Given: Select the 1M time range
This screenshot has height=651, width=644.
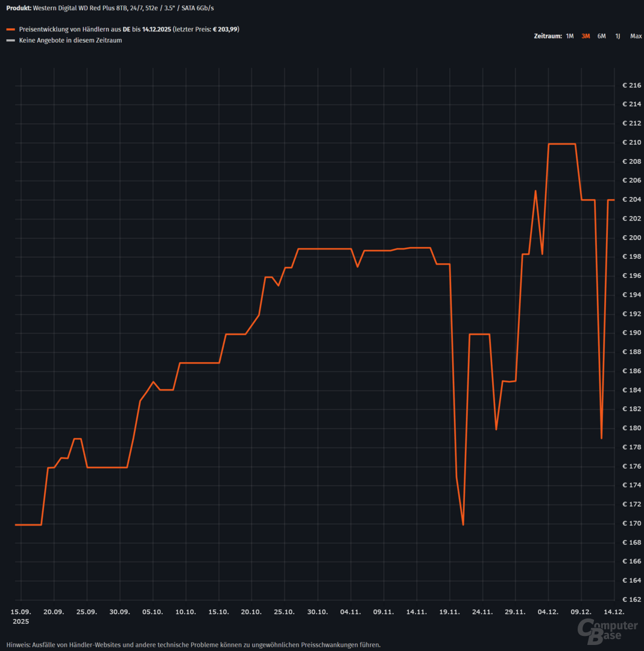Looking at the screenshot, I should pyautogui.click(x=569, y=36).
